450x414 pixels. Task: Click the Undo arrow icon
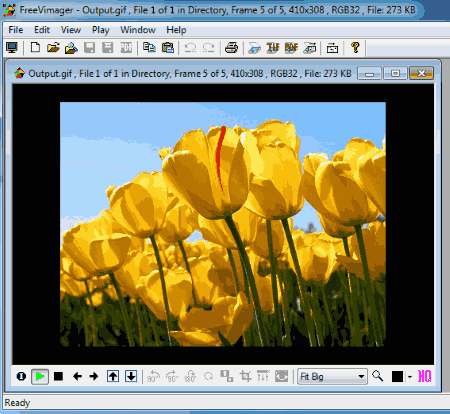pyautogui.click(x=190, y=48)
